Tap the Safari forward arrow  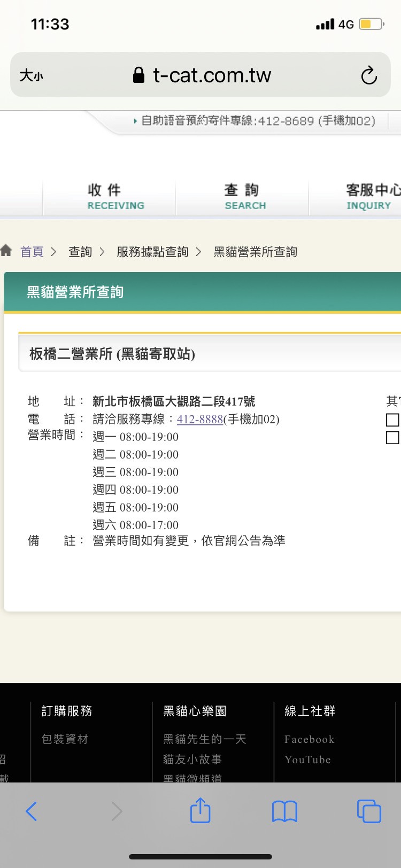tap(117, 811)
